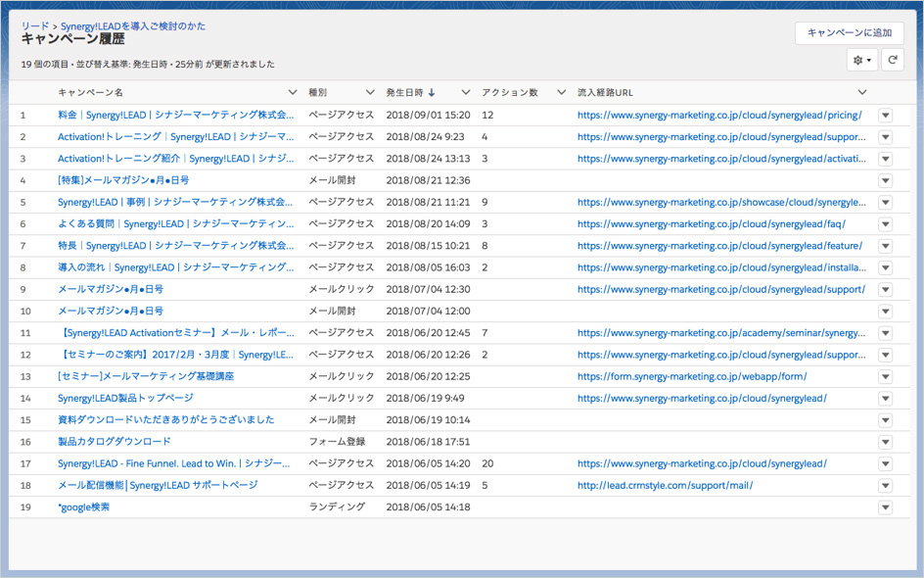Select the date 2018/08/05 16:03
924x578 pixels.
click(x=429, y=267)
